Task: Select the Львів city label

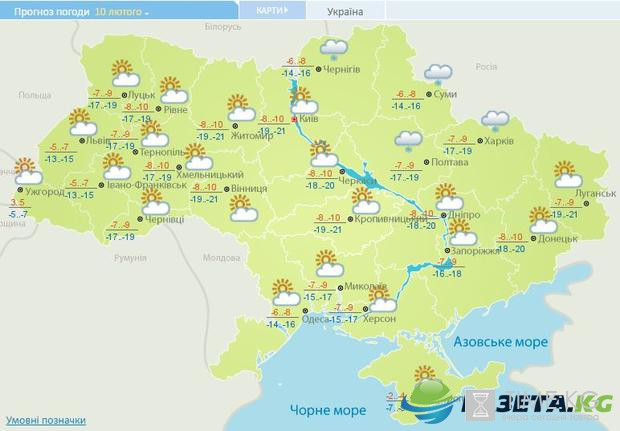Action: tap(98, 140)
